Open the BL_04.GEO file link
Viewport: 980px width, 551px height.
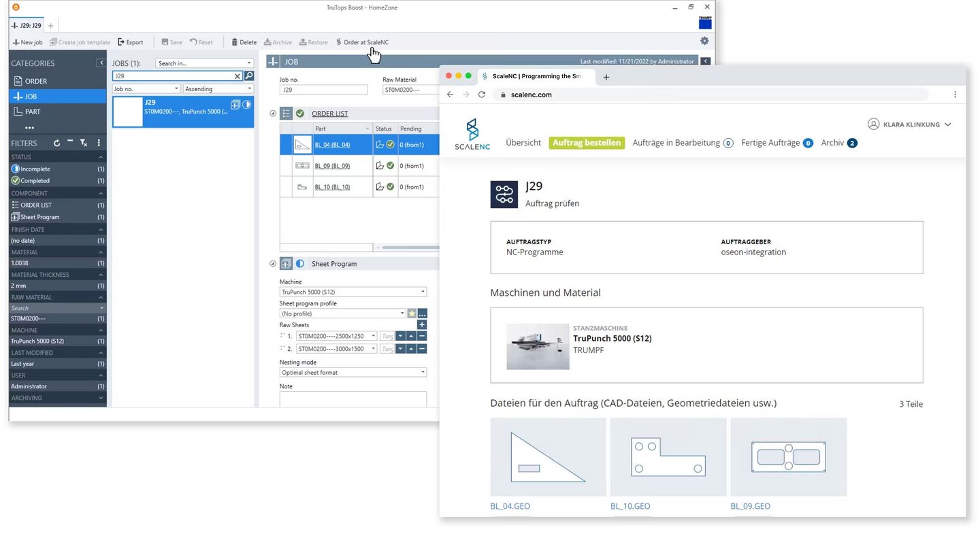point(510,506)
